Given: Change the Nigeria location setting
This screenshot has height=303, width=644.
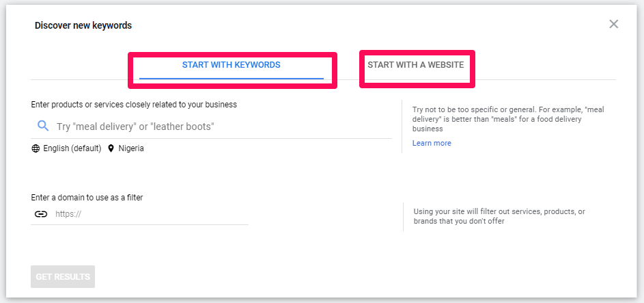Looking at the screenshot, I should coord(131,148).
